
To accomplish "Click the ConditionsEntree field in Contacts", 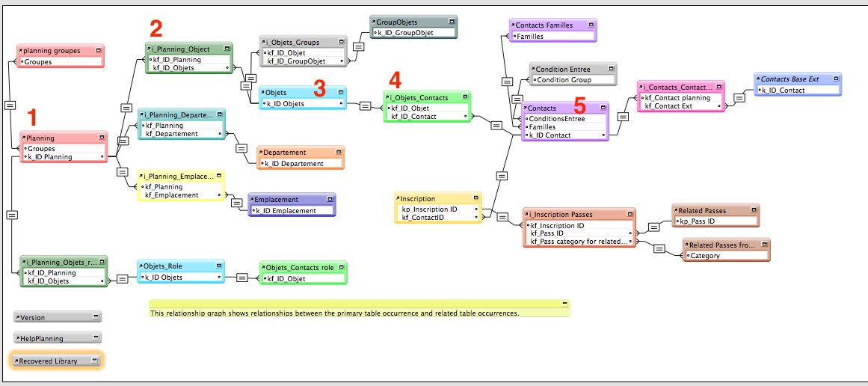I will pyautogui.click(x=565, y=118).
